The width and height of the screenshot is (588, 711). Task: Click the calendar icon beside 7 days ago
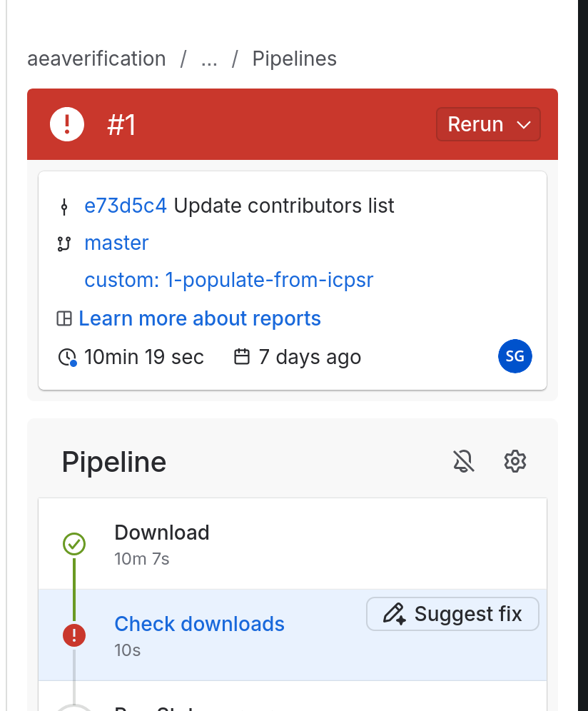pos(242,356)
